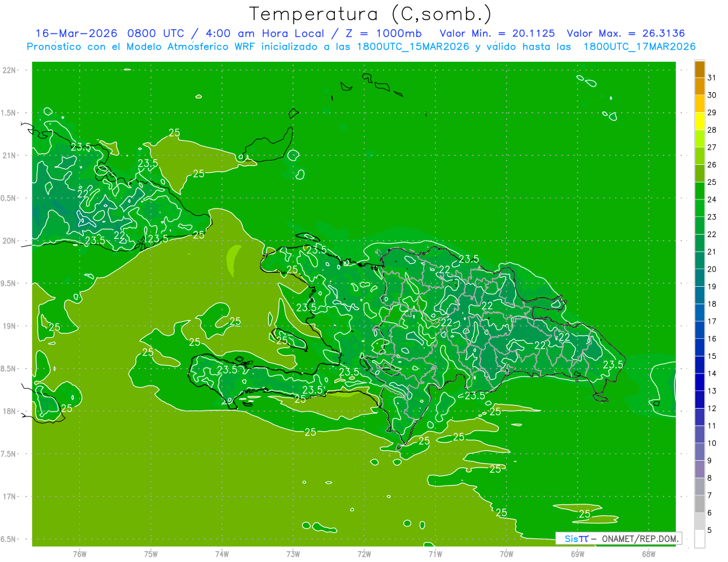
Task: Click the yellow legend swatch between 28 and 29
Action: (699, 121)
